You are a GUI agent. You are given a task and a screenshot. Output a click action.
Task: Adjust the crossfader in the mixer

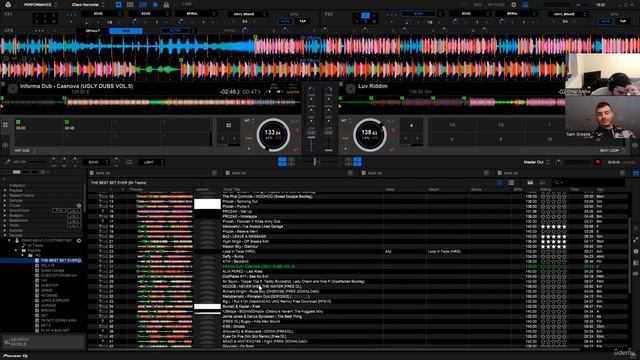(316, 162)
